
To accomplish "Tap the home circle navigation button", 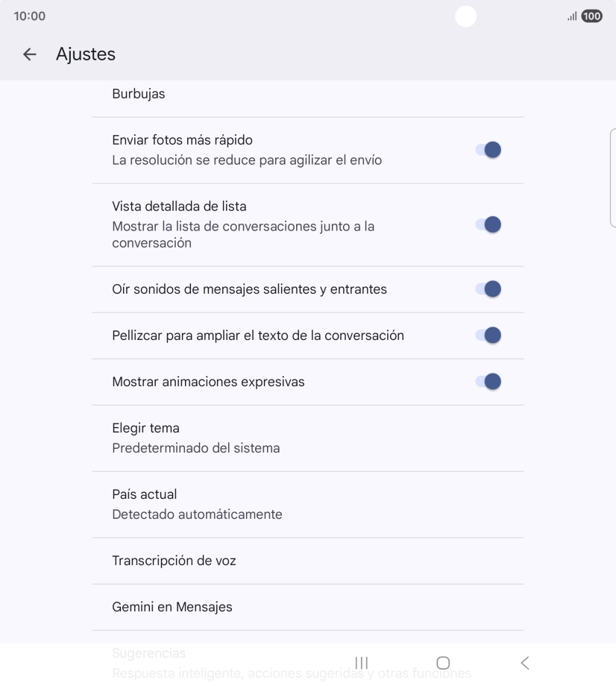I will pyautogui.click(x=442, y=662).
